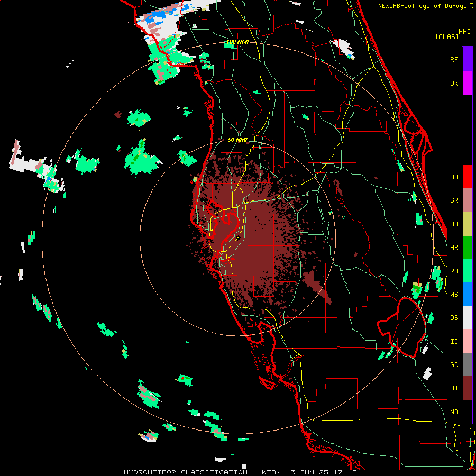The image size is (476, 476).
Task: Click the "HR" legend label
Action: coord(454,248)
